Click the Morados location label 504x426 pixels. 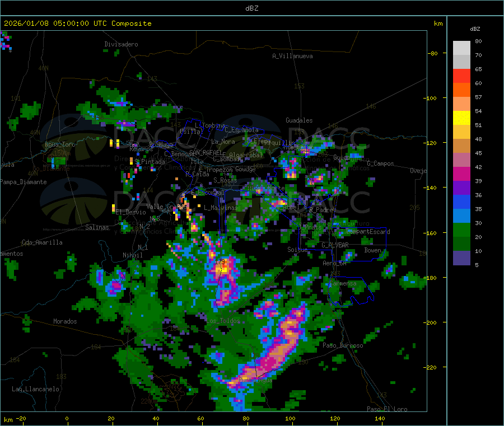point(65,321)
